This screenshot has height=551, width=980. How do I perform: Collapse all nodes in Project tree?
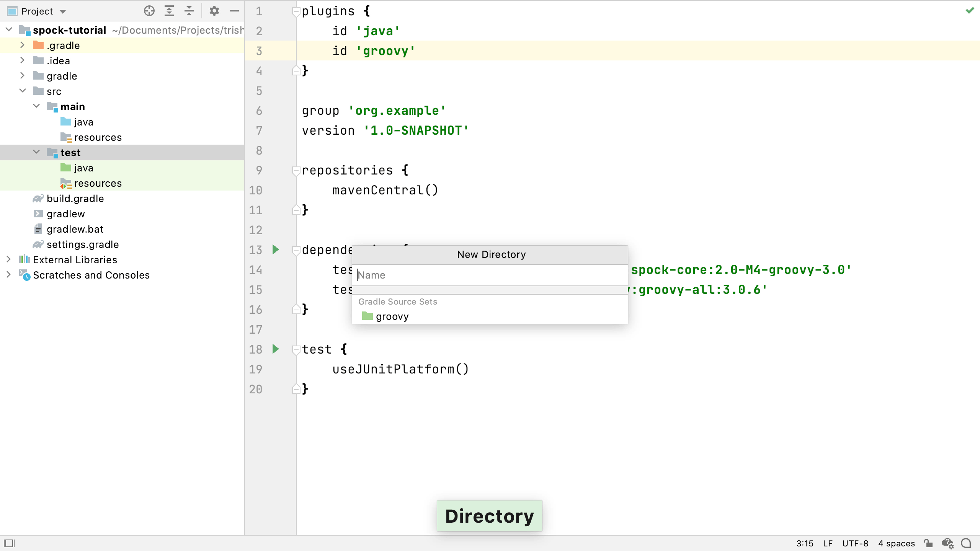coord(188,11)
